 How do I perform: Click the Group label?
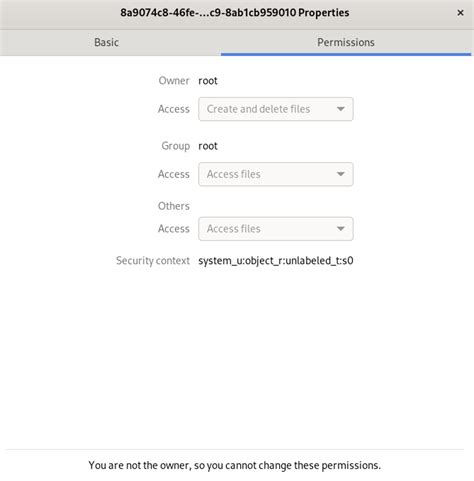(x=175, y=146)
